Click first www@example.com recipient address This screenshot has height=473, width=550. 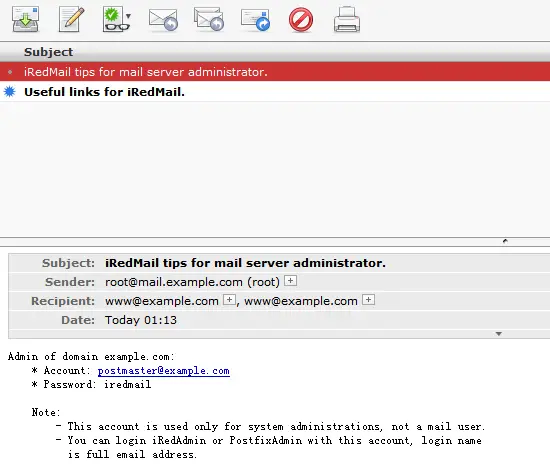point(162,301)
